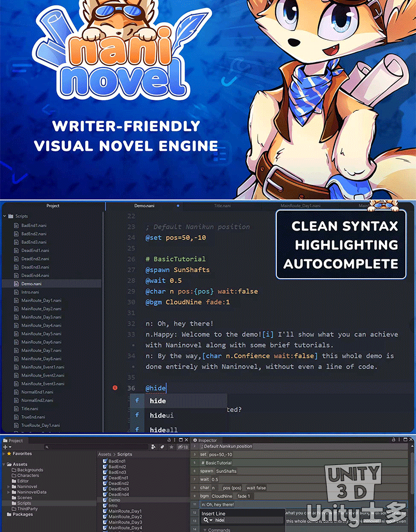
Task: Click the Demo script asset icon in Unity
Action: coord(105,500)
